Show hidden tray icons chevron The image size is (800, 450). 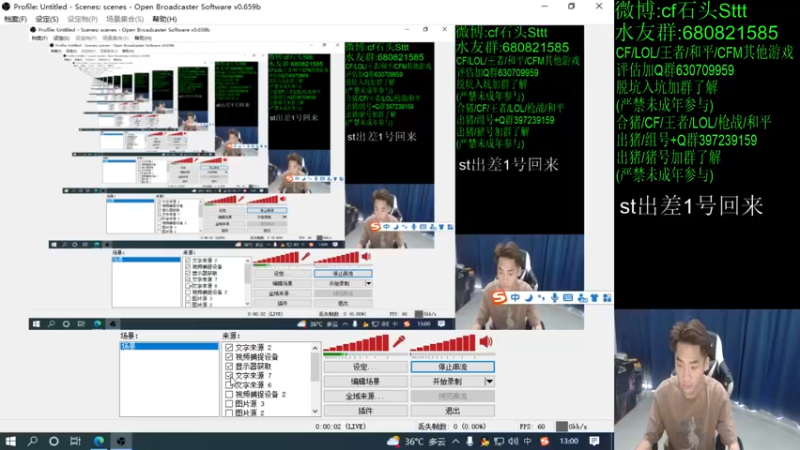pos(456,441)
